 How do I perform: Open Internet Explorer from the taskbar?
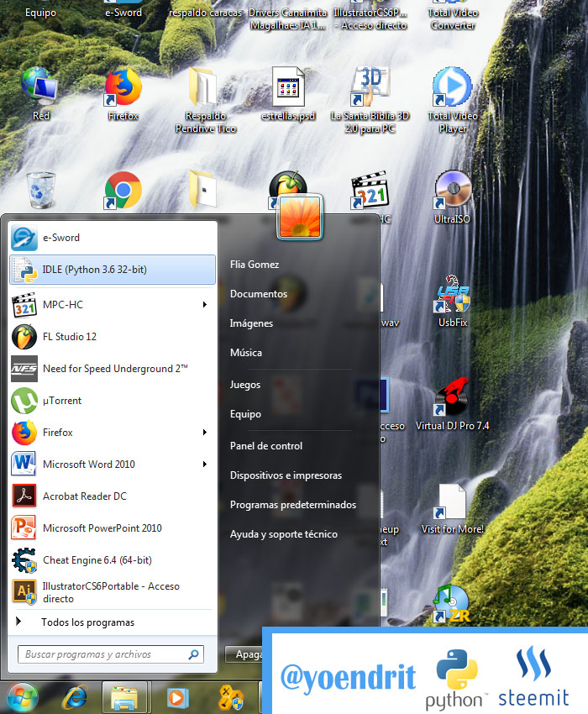76,697
